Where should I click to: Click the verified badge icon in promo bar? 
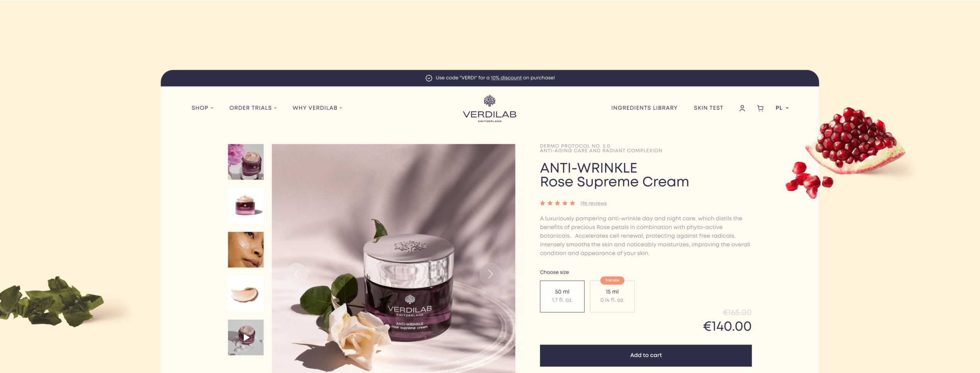tap(429, 78)
